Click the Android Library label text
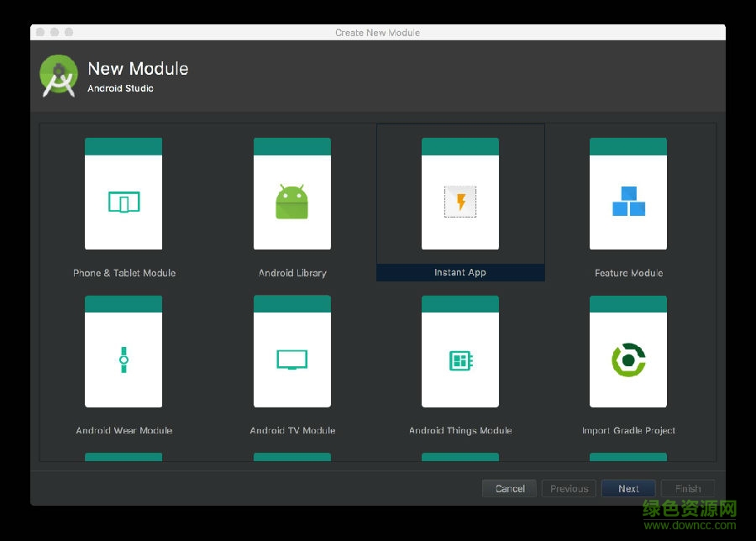The width and height of the screenshot is (756, 541). click(292, 273)
